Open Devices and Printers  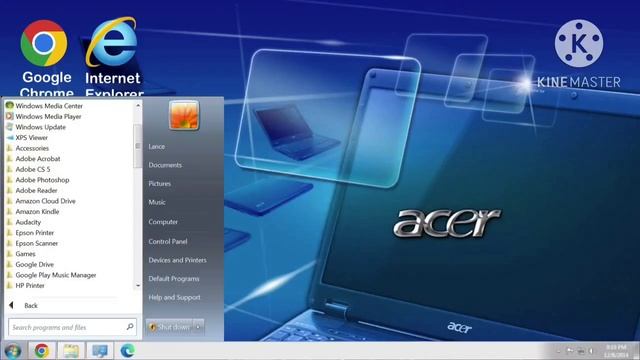point(178,260)
